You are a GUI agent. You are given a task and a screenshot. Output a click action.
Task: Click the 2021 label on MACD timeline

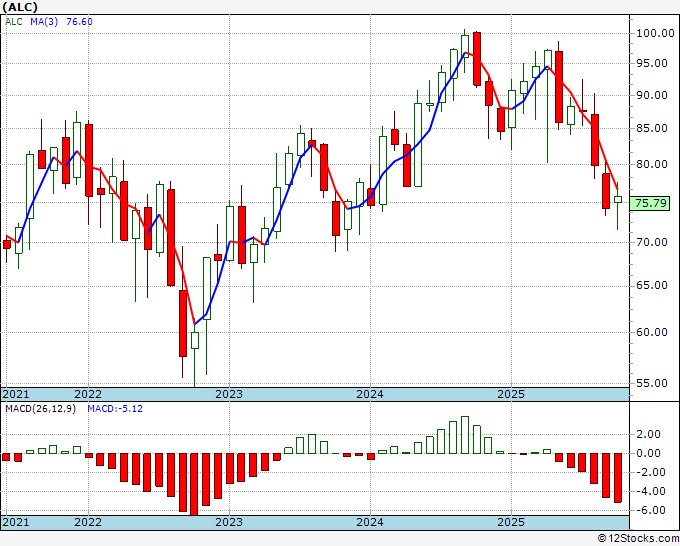click(x=16, y=522)
